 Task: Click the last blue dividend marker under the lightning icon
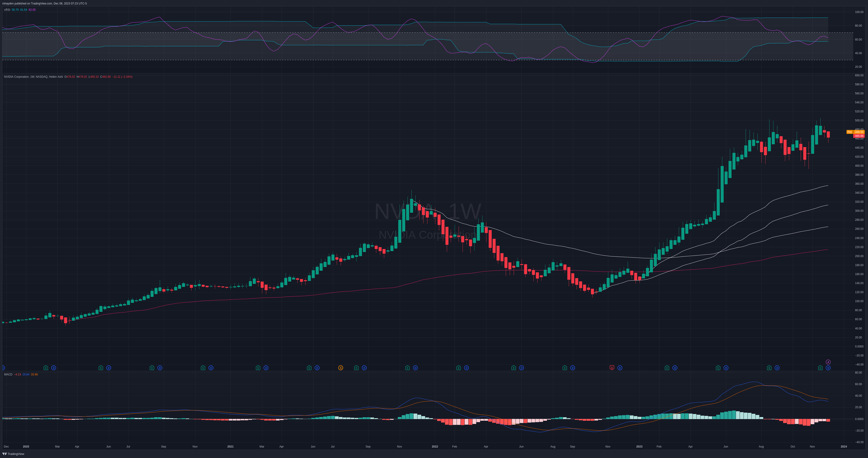tap(828, 368)
